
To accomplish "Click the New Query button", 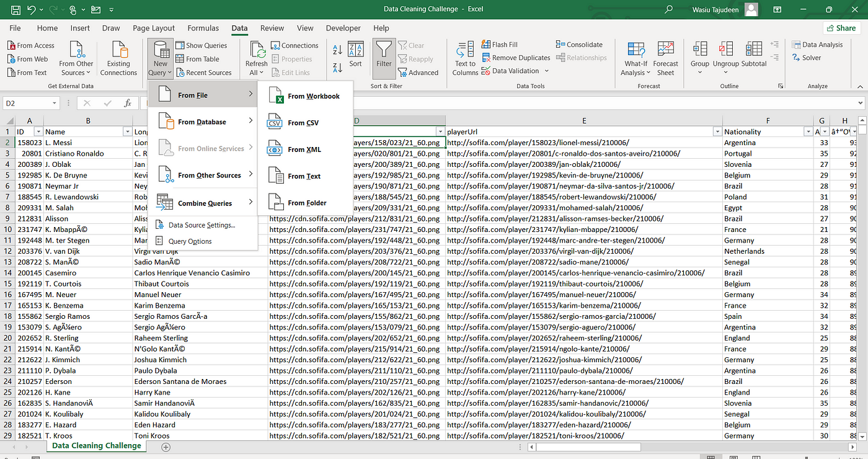I will [x=161, y=59].
